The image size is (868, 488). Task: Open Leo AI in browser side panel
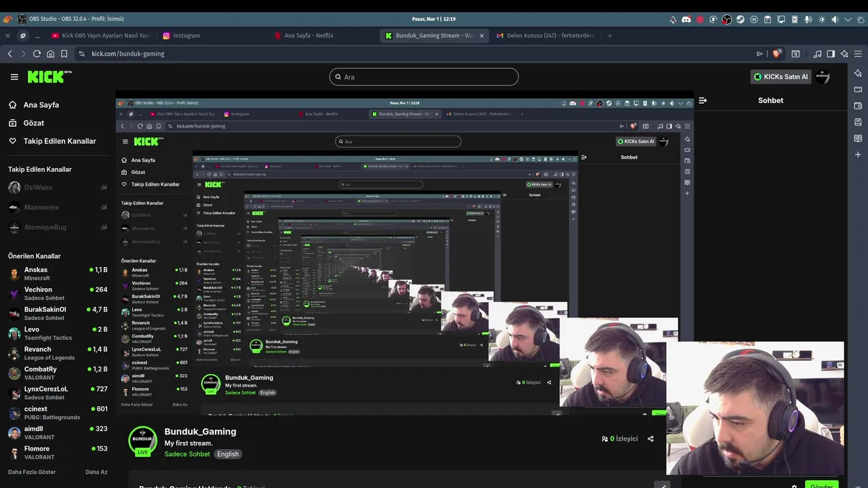[858, 73]
